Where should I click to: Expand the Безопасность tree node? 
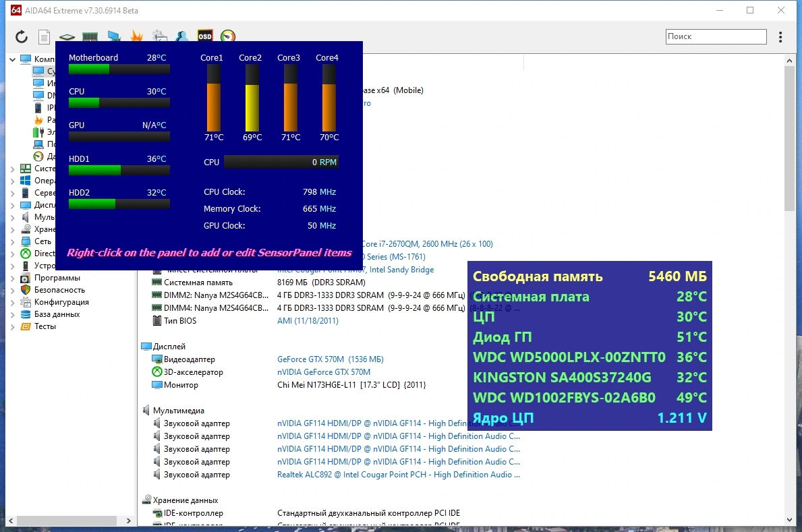click(12, 290)
